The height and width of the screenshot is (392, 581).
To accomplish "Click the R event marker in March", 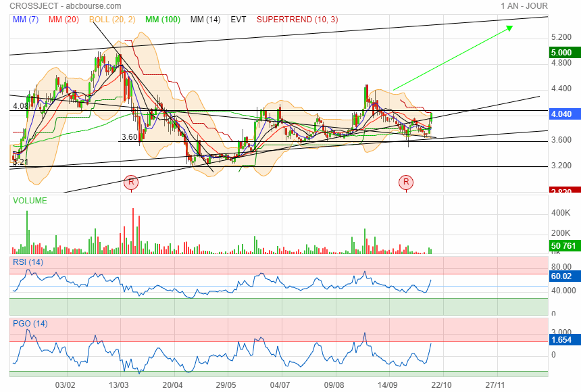I will click(x=131, y=182).
